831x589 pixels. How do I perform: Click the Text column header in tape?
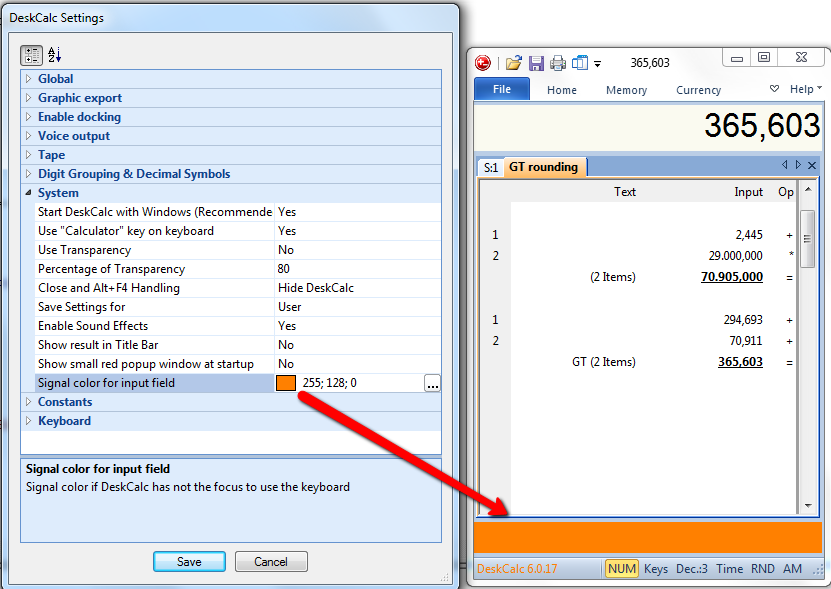[x=625, y=192]
